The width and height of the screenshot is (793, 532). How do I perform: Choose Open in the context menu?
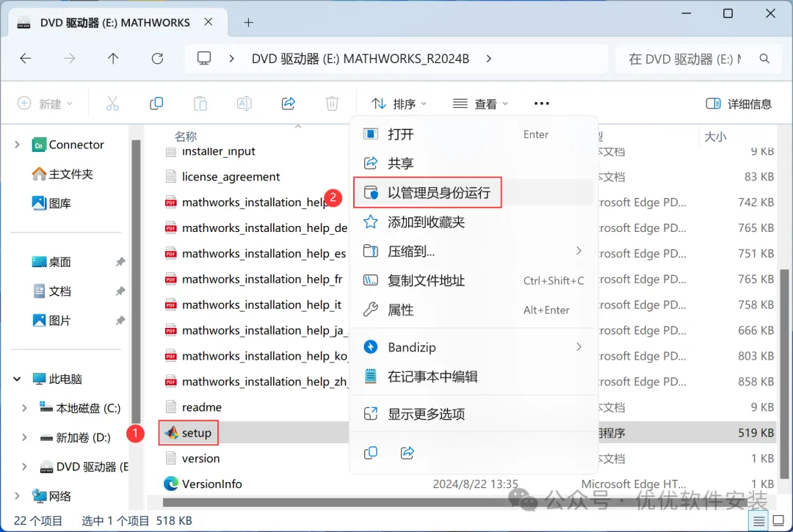tap(473, 134)
